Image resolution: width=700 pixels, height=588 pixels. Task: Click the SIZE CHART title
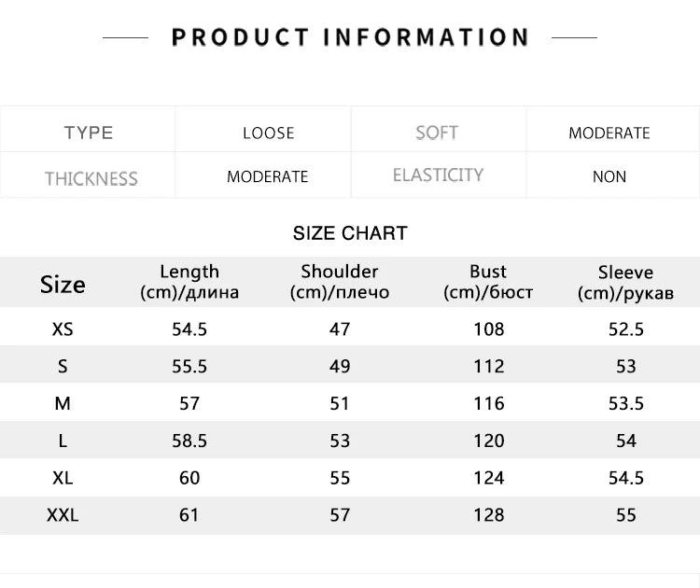point(350,233)
